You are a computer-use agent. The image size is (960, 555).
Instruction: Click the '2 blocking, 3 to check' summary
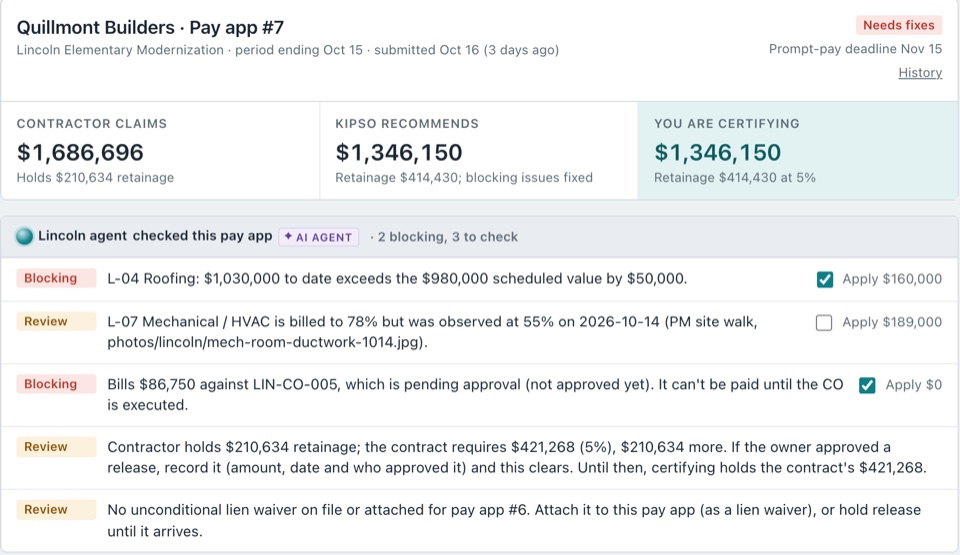(448, 237)
